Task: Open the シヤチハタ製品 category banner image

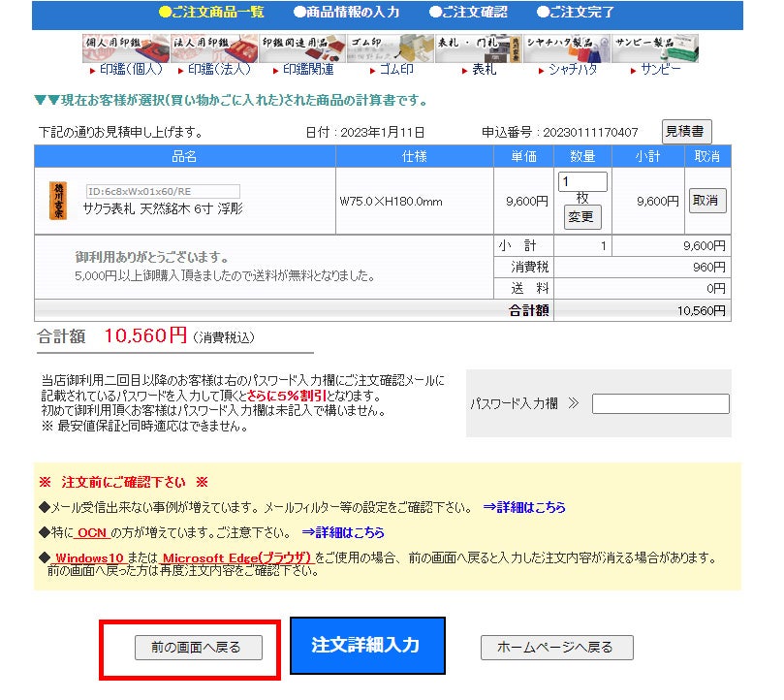Action: [x=567, y=48]
